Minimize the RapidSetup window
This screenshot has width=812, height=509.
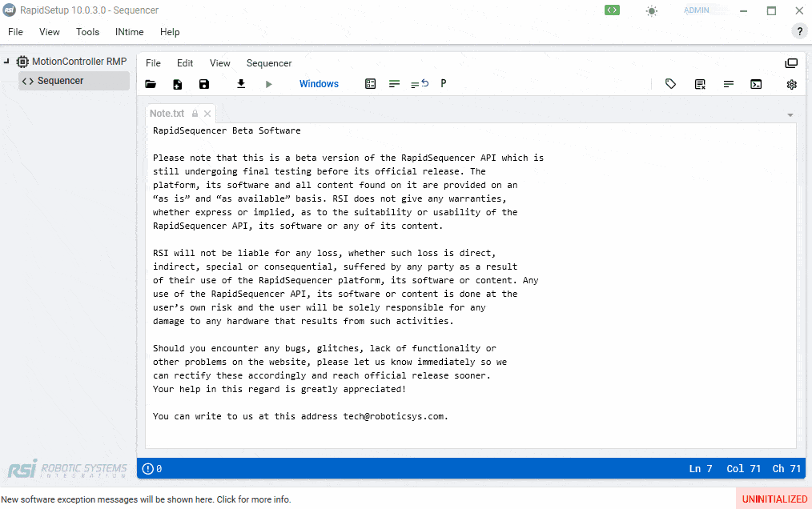[743, 10]
